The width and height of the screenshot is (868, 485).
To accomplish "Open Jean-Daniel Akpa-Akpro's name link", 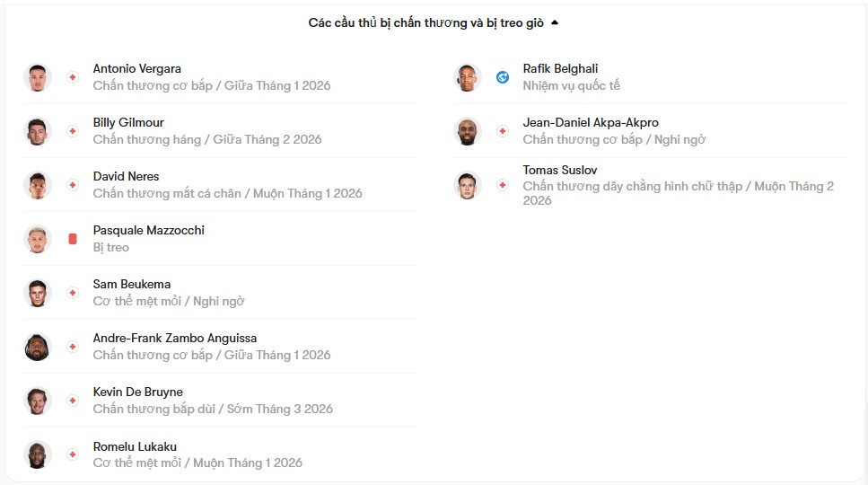I will (x=590, y=122).
